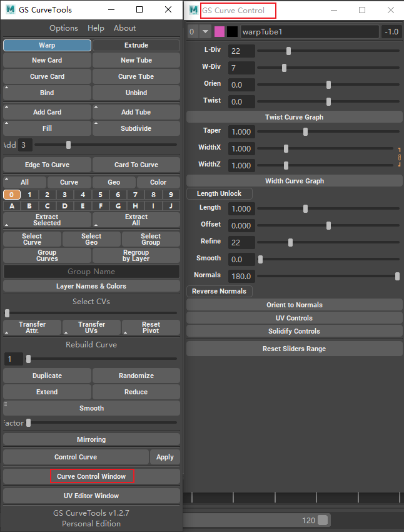Click the Group Name input field
The image size is (404, 532).
click(x=91, y=272)
